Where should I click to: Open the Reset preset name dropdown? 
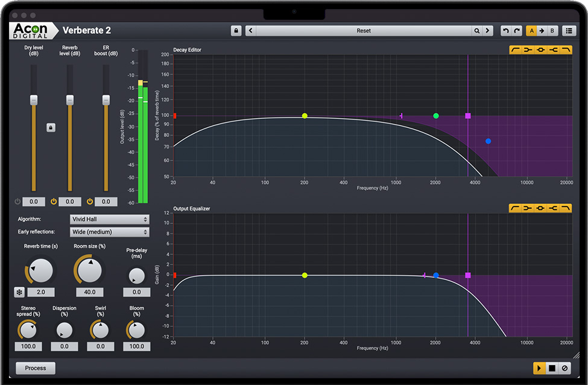click(364, 31)
